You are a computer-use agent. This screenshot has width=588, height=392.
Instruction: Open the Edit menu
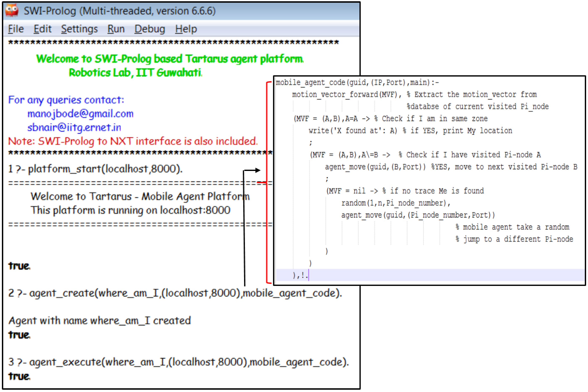(43, 29)
